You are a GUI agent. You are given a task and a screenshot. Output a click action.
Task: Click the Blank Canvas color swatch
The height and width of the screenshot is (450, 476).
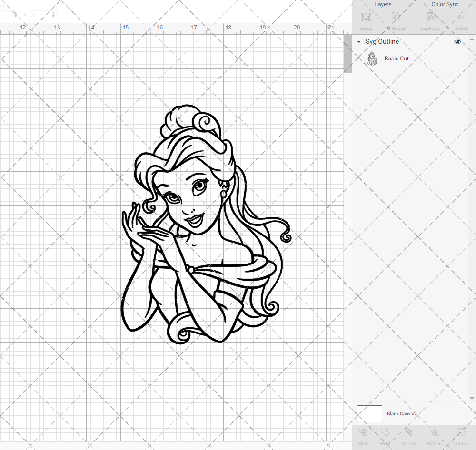pyautogui.click(x=369, y=413)
